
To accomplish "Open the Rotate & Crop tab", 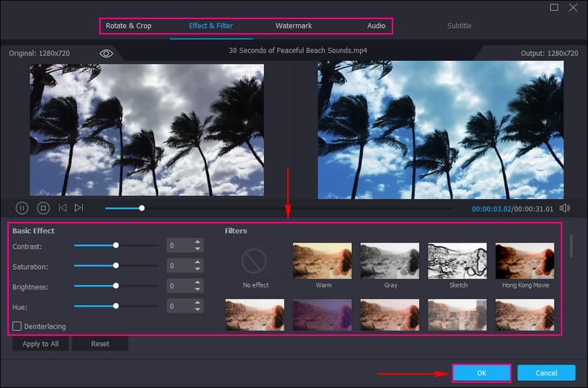I will [x=129, y=26].
